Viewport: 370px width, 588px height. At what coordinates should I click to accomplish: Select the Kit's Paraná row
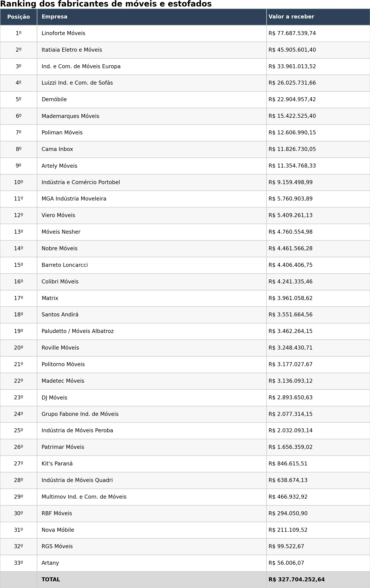pyautogui.click(x=185, y=464)
